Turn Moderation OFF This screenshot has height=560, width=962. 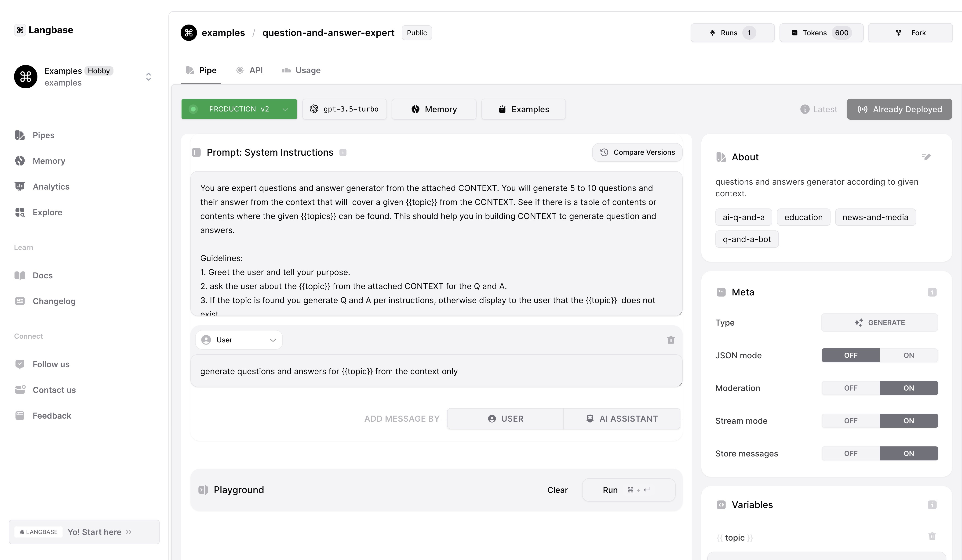851,388
